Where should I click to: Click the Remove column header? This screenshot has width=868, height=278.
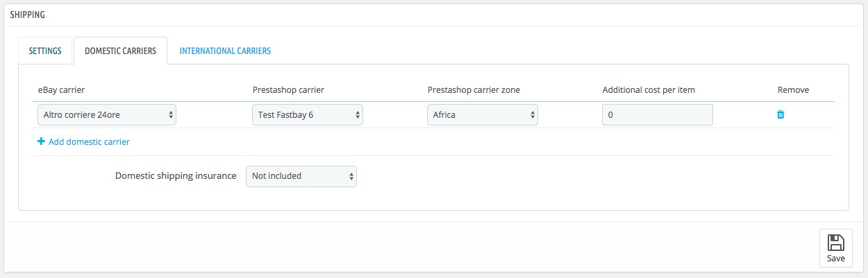[x=793, y=90]
